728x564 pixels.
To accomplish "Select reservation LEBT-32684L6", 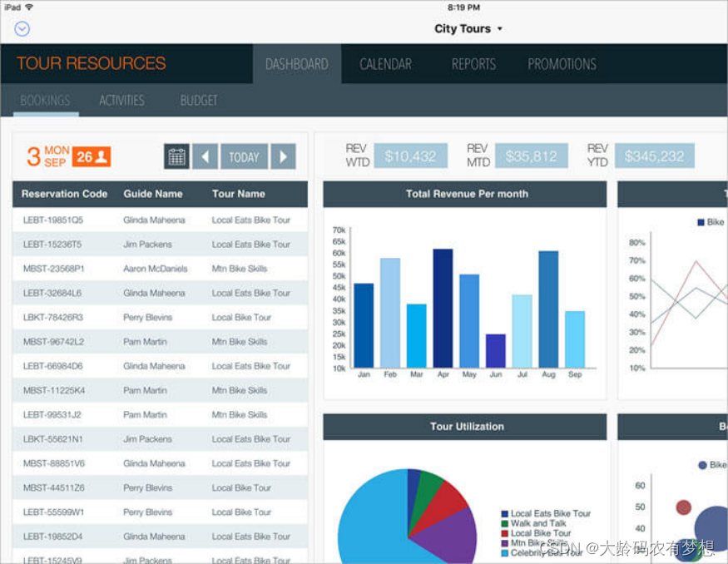I will tap(161, 293).
